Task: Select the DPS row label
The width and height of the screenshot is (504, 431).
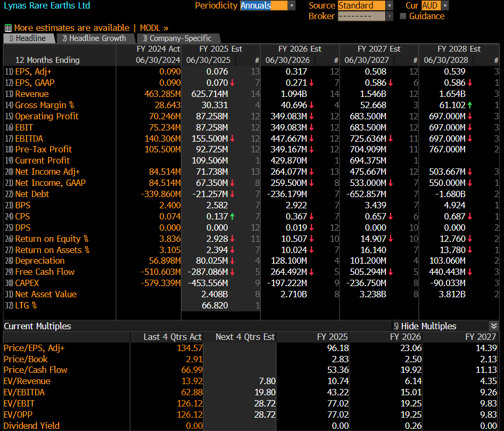Action: (x=22, y=227)
